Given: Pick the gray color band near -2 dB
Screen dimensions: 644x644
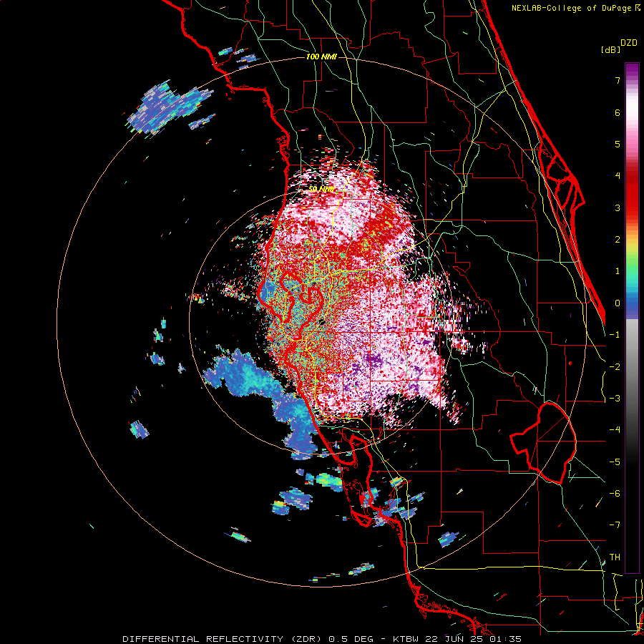Looking at the screenshot, I should pyautogui.click(x=632, y=367).
